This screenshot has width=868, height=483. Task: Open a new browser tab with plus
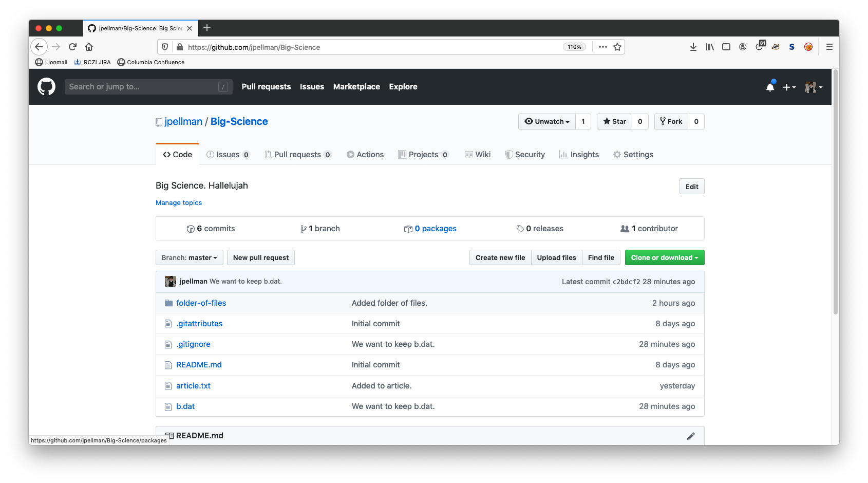[207, 28]
